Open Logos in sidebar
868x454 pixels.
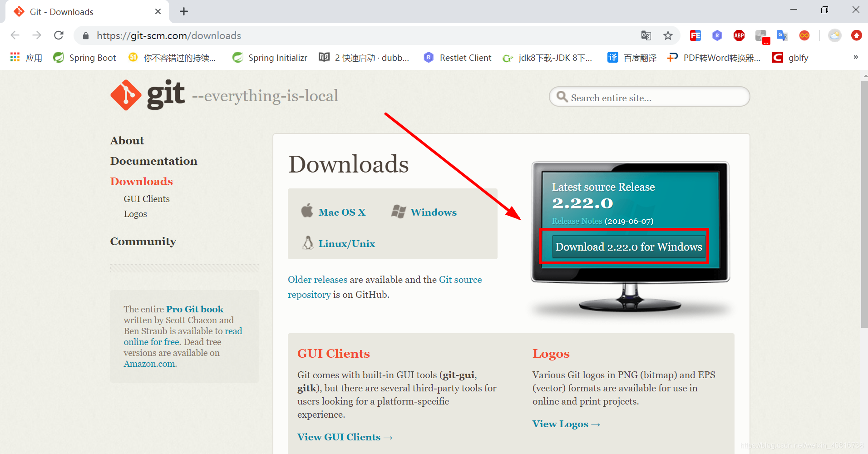pos(135,214)
